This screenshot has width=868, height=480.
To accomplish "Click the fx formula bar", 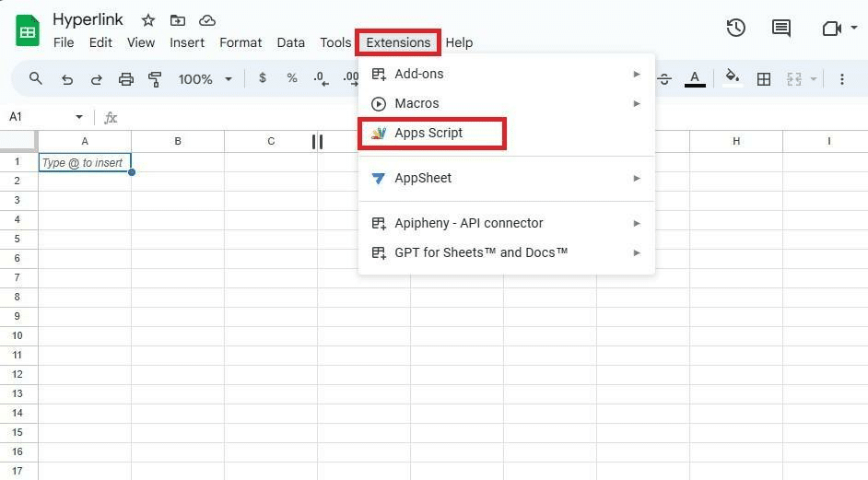I will click(487, 117).
